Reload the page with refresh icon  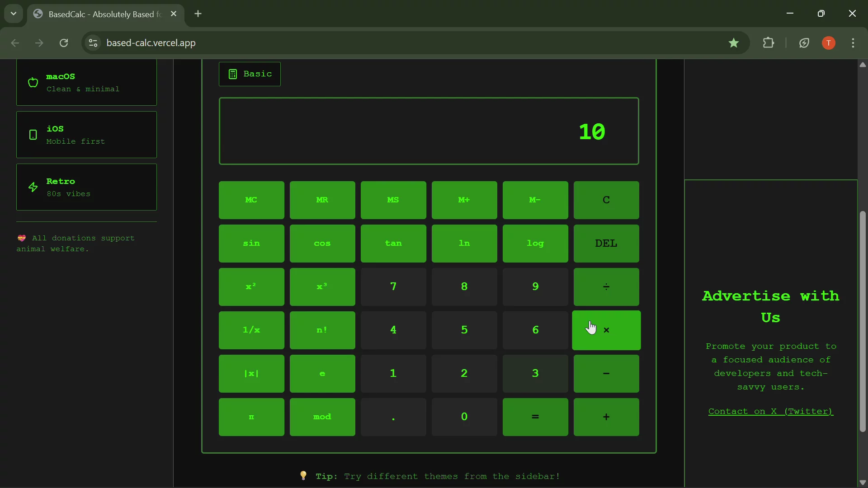[64, 43]
